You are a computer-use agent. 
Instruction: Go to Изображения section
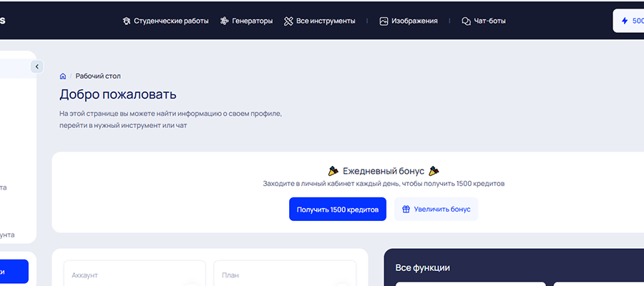click(409, 21)
